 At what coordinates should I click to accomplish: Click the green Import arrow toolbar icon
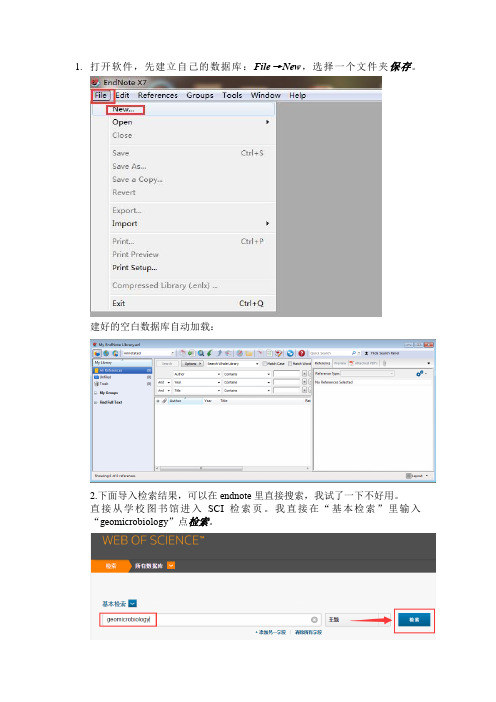click(210, 353)
